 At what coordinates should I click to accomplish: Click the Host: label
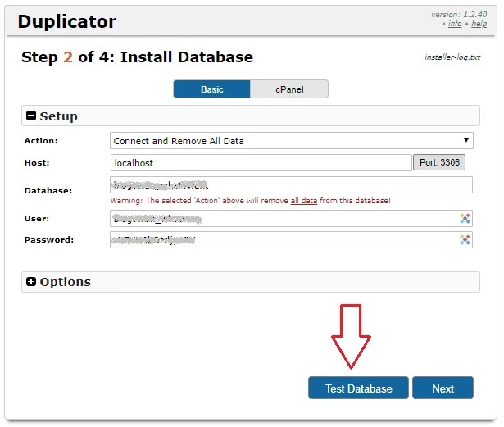click(x=37, y=163)
